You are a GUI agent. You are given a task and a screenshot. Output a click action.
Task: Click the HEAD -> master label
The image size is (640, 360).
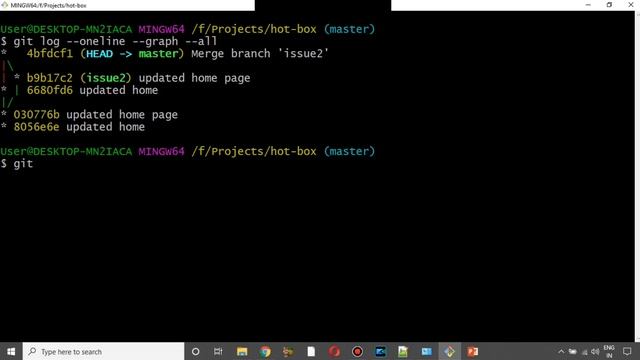132,53
